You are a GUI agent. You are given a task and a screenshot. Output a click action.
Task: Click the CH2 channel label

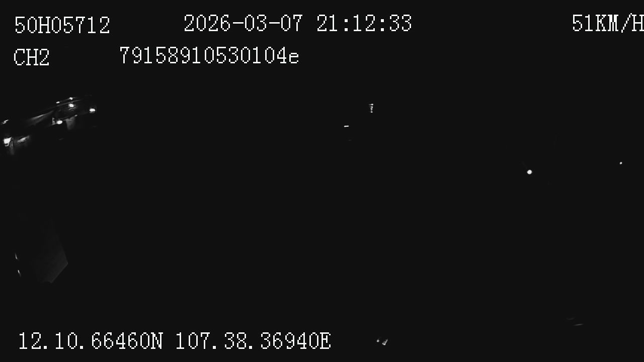(x=31, y=57)
